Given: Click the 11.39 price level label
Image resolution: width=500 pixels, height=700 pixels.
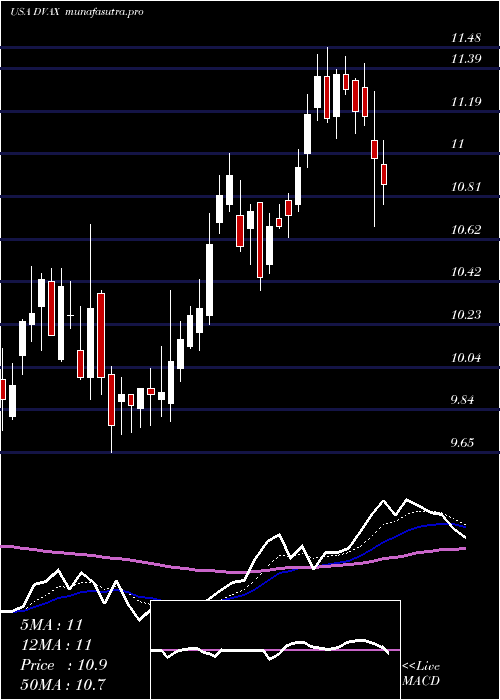Looking at the screenshot, I should (x=466, y=58).
